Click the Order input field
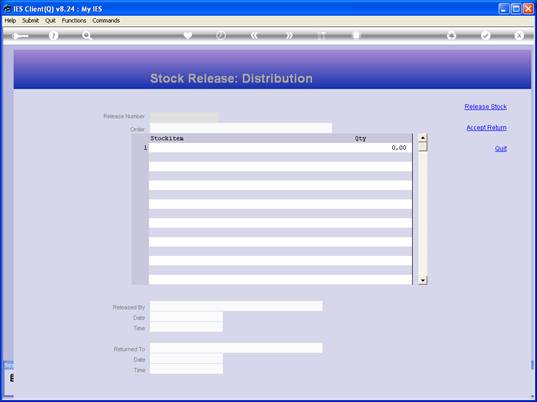 [x=241, y=128]
